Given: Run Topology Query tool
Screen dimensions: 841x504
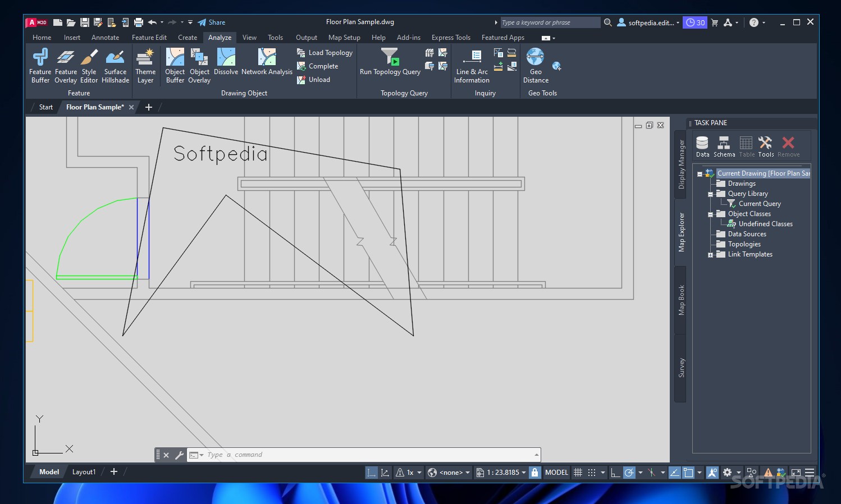Looking at the screenshot, I should coord(390,62).
